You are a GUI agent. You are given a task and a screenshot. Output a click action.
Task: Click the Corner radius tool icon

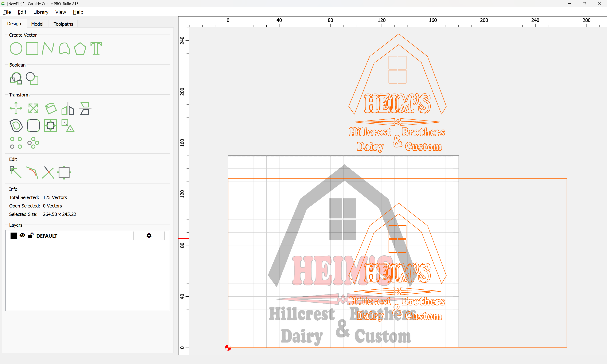click(33, 125)
